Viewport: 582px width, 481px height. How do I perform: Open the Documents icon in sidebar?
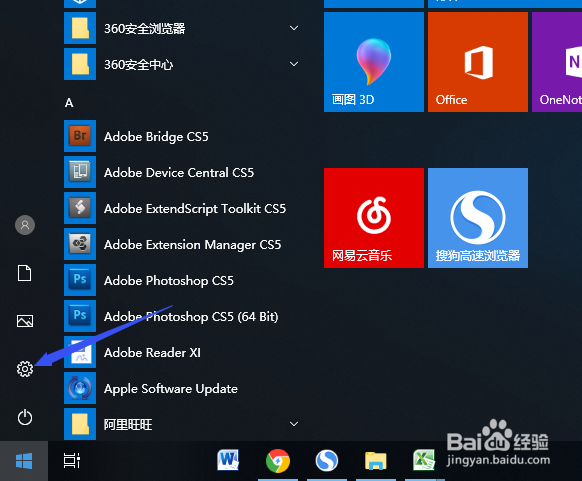tap(24, 273)
